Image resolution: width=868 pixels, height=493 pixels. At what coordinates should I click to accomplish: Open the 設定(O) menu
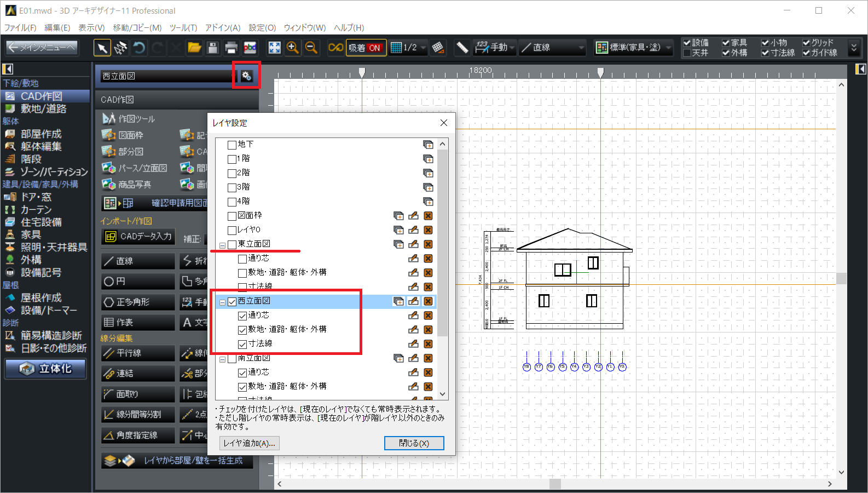coord(262,27)
